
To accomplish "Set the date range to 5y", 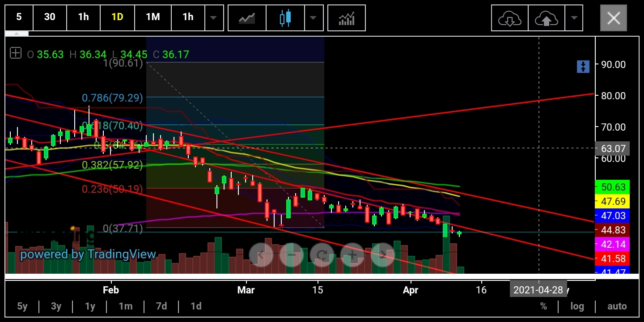I will (22, 306).
